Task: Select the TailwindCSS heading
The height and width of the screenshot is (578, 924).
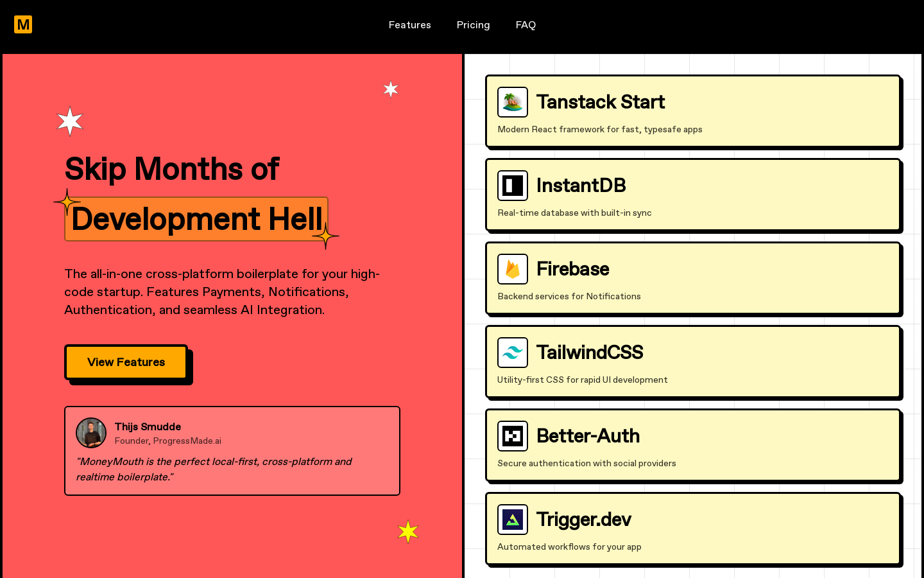Action: click(590, 353)
